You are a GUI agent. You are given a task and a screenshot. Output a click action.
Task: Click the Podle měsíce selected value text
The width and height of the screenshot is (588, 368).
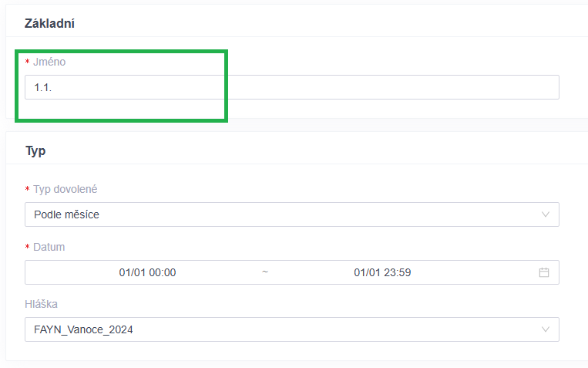[66, 214]
